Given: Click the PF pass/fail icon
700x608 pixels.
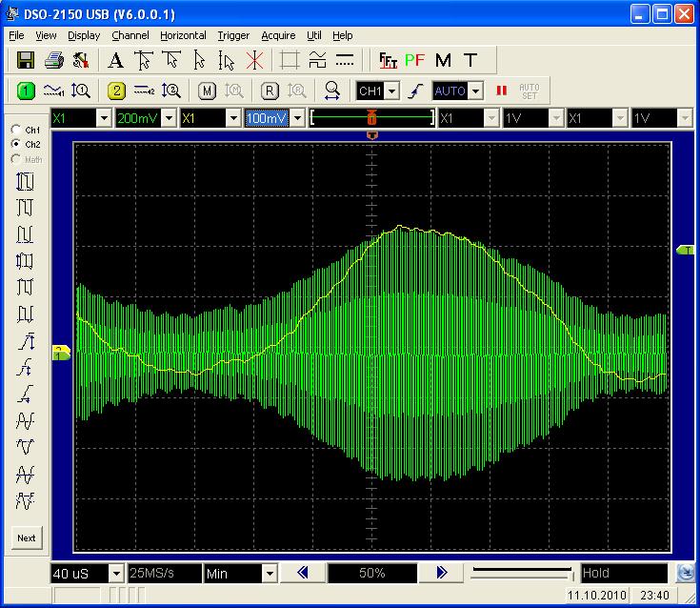Looking at the screenshot, I should point(414,60).
